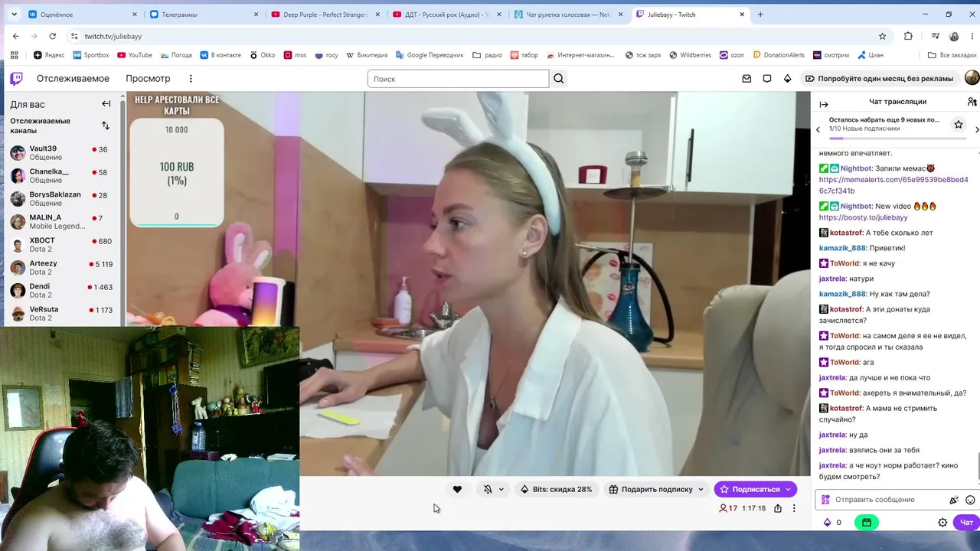
Task: Open chat settings gear icon
Action: [x=942, y=523]
